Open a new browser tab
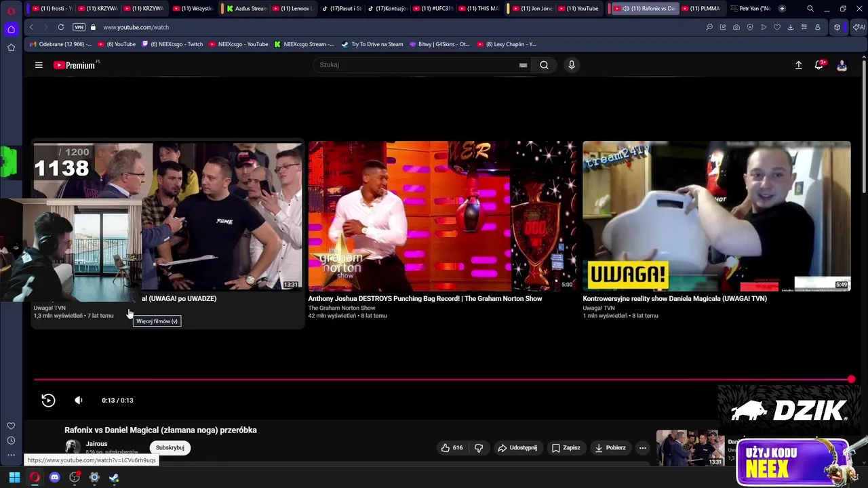Screen dimensions: 868x488 [x=782, y=9]
